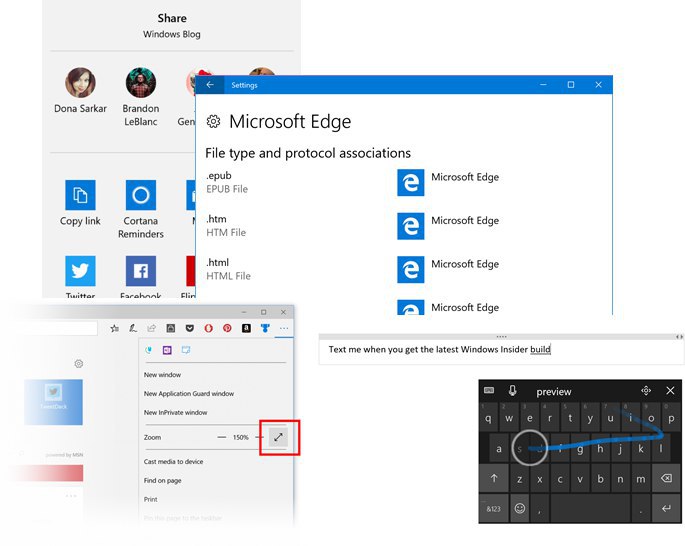
Task: Click the text panel's collapse arrows at right edge
Action: [679, 337]
